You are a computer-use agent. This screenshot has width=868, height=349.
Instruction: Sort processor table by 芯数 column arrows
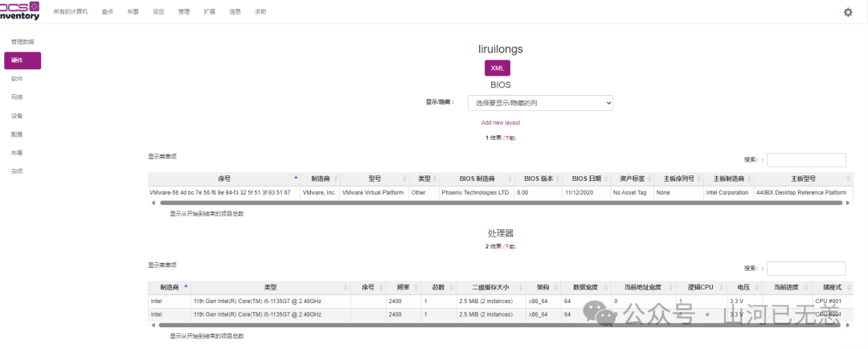point(451,288)
